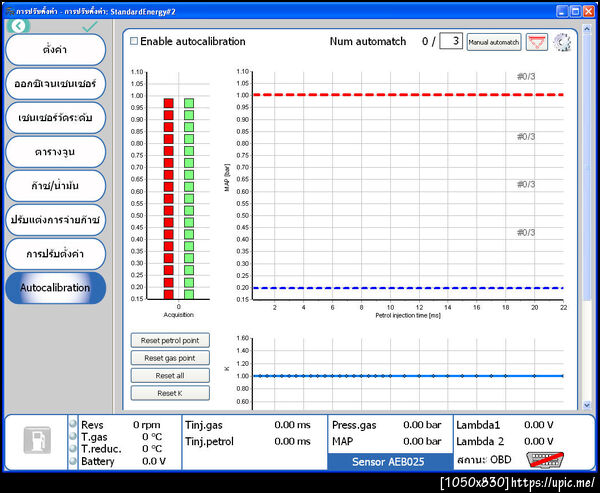Image resolution: width=600 pixels, height=493 pixels.
Task: Click the red funnel icon
Action: point(536,42)
